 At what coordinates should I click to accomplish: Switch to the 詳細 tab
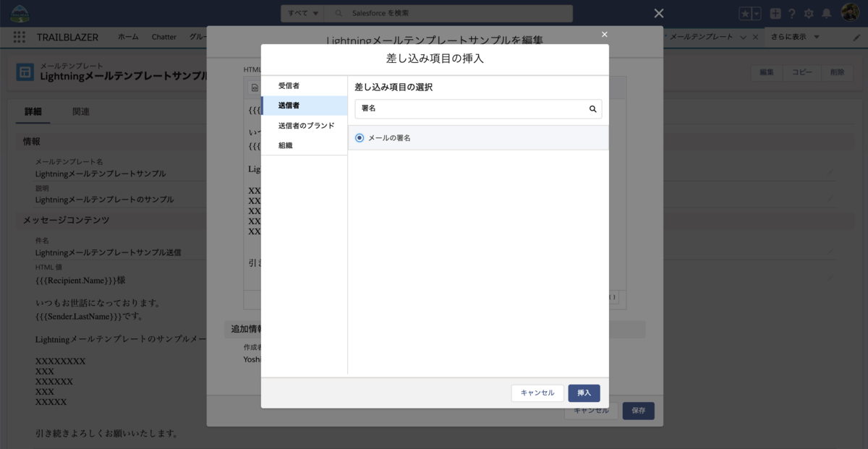click(33, 111)
